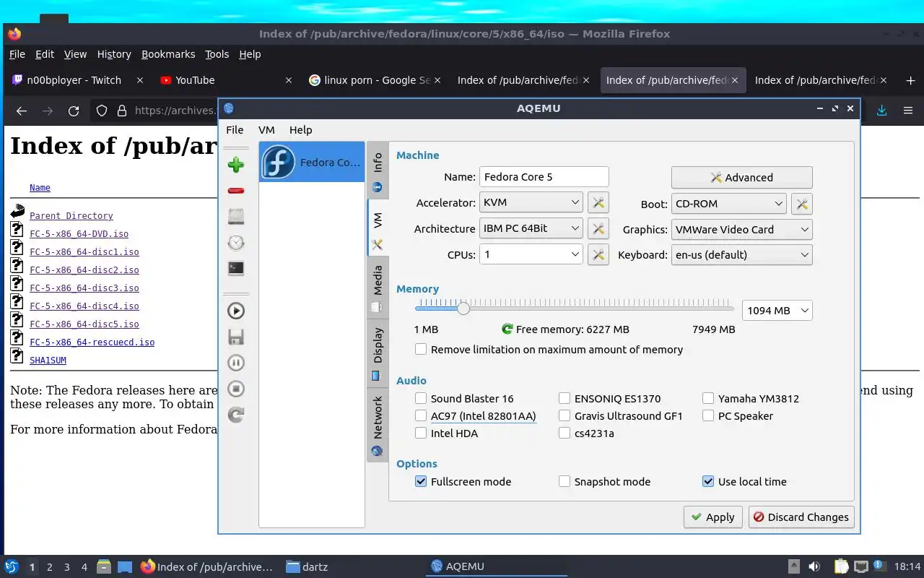This screenshot has width=924, height=578.
Task: Tick the cs4231a checkbox
Action: coord(565,433)
